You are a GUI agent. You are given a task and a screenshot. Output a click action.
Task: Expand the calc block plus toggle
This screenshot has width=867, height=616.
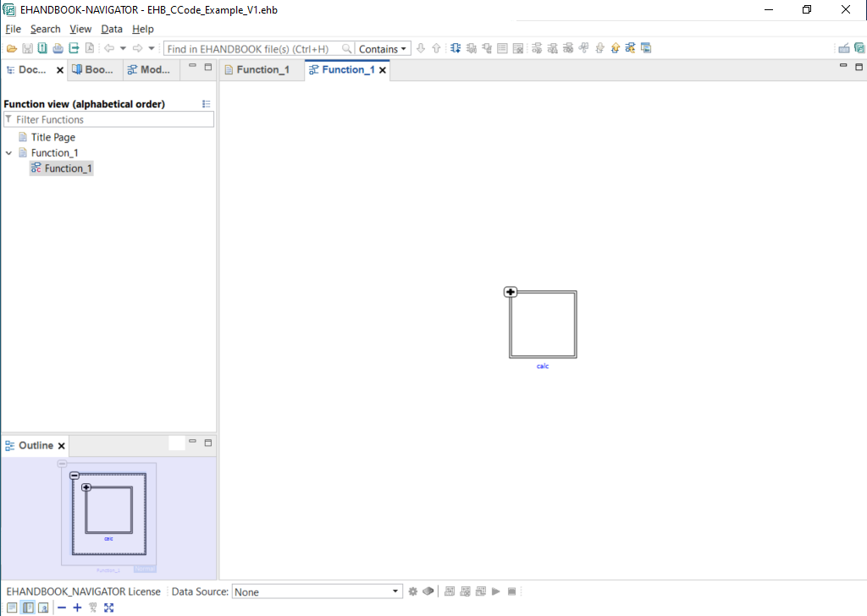[511, 292]
